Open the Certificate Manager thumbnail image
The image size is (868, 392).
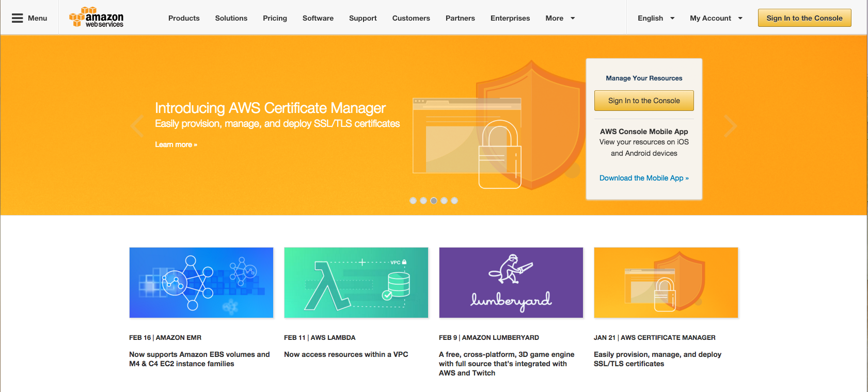(x=666, y=283)
